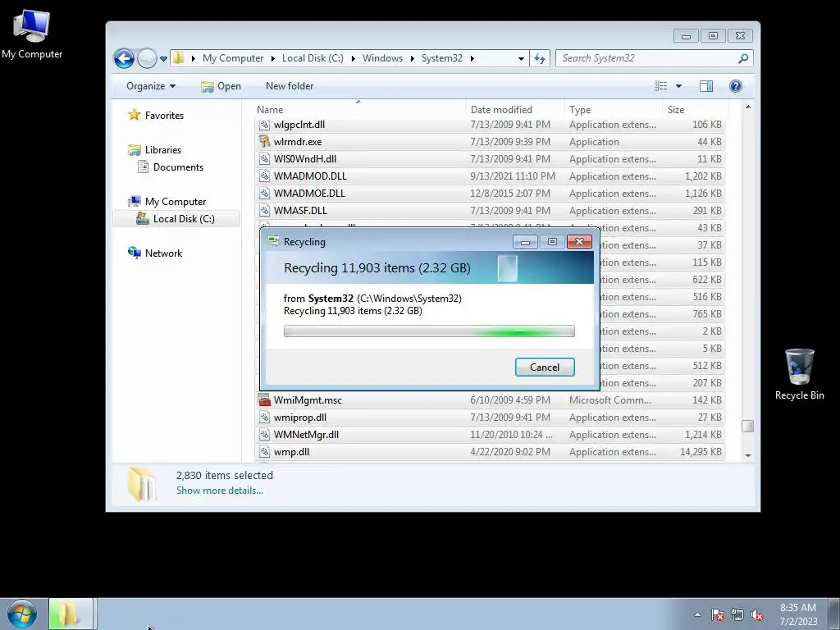
Task: Select My Computer in address path
Action: pos(233,58)
